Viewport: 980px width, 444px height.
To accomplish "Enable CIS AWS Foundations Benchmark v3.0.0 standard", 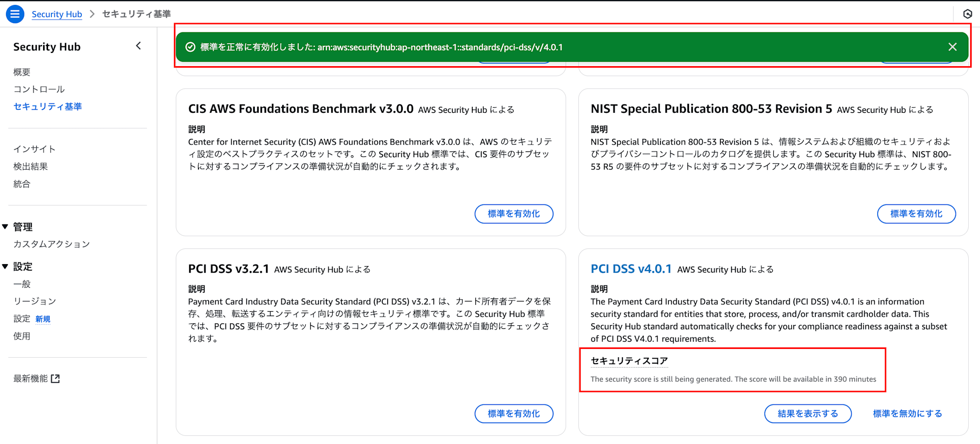I will [x=514, y=214].
